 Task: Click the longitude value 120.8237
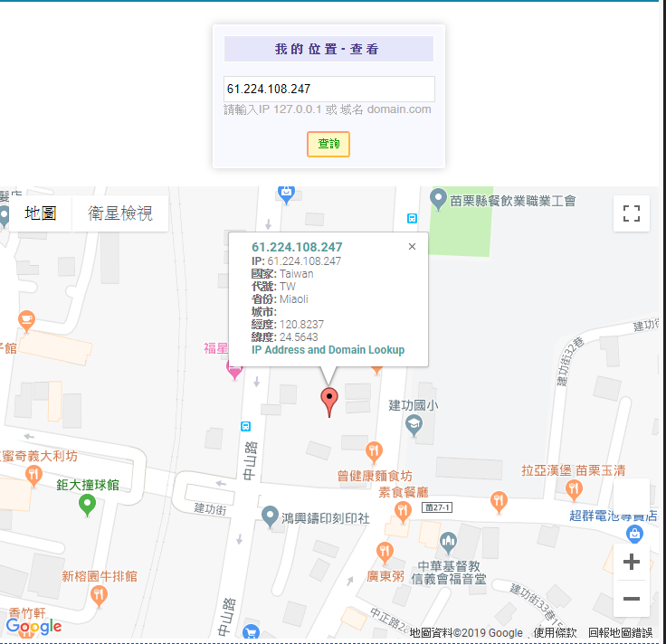pos(301,325)
